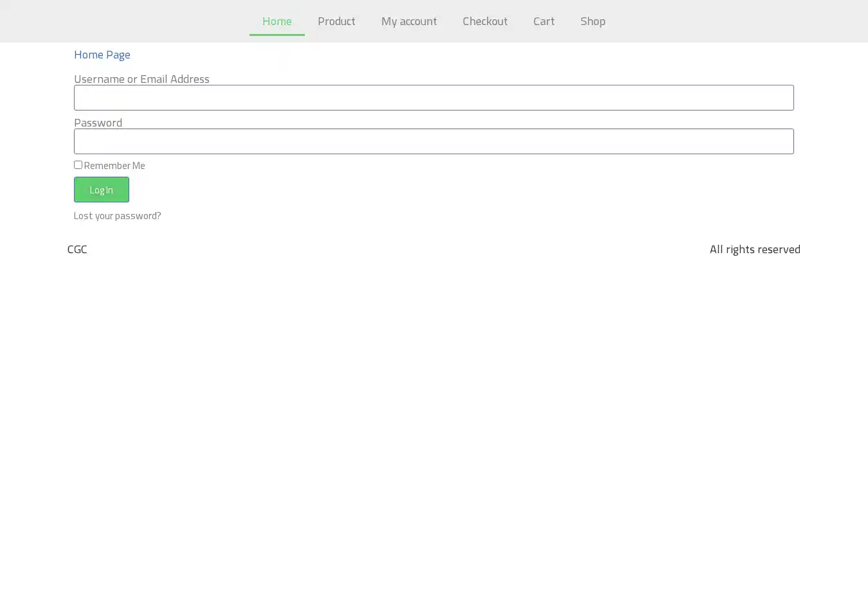Tick the Remember Me checkbox
Viewport: 868px width, 604px height.
point(78,165)
